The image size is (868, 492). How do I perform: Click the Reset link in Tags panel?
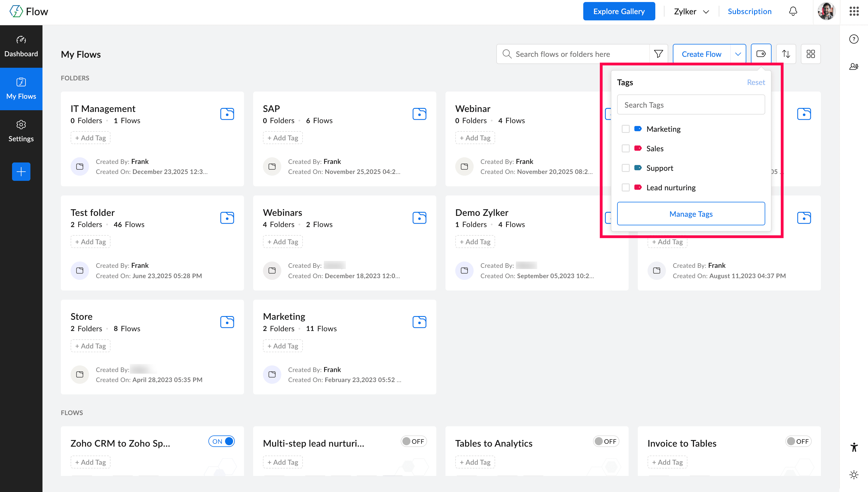pyautogui.click(x=755, y=82)
